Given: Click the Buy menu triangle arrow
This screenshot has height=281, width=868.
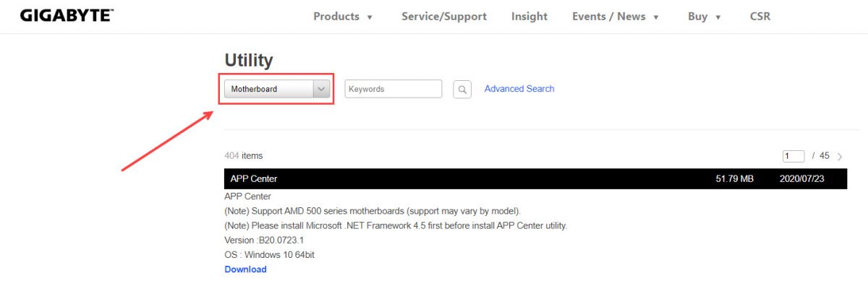Looking at the screenshot, I should point(718,17).
